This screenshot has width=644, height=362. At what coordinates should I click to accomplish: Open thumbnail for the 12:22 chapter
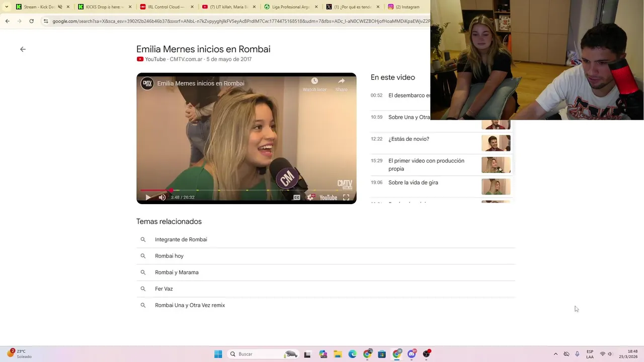pyautogui.click(x=496, y=143)
